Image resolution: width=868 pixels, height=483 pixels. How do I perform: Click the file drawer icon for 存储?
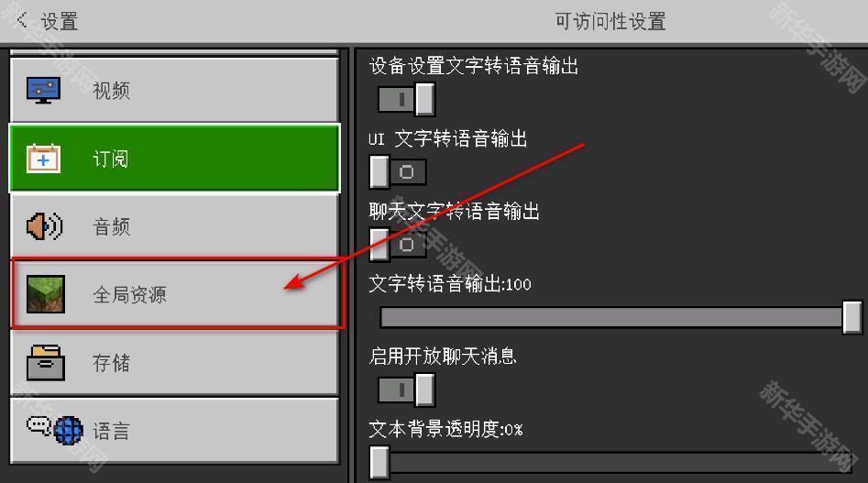(x=46, y=363)
